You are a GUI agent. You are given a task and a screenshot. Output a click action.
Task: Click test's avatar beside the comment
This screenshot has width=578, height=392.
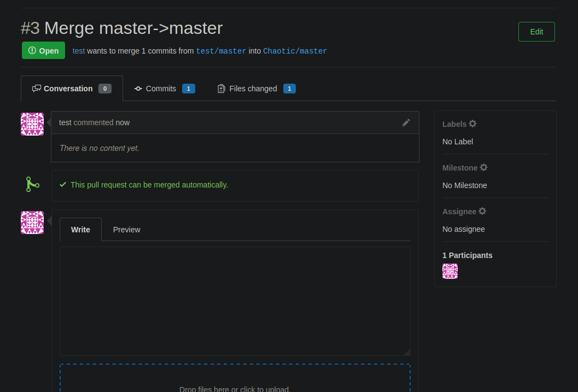pos(32,124)
